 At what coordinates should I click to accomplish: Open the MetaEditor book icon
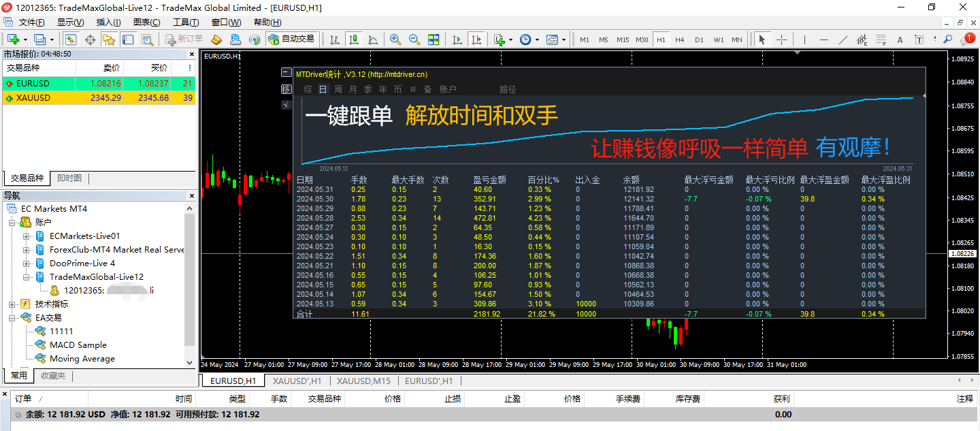pos(216,39)
